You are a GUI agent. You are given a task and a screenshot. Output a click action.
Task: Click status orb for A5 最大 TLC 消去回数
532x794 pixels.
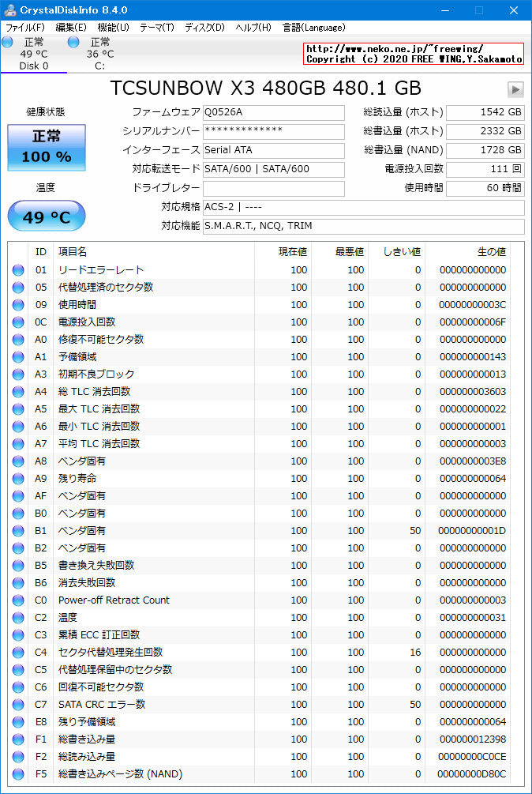tap(18, 409)
